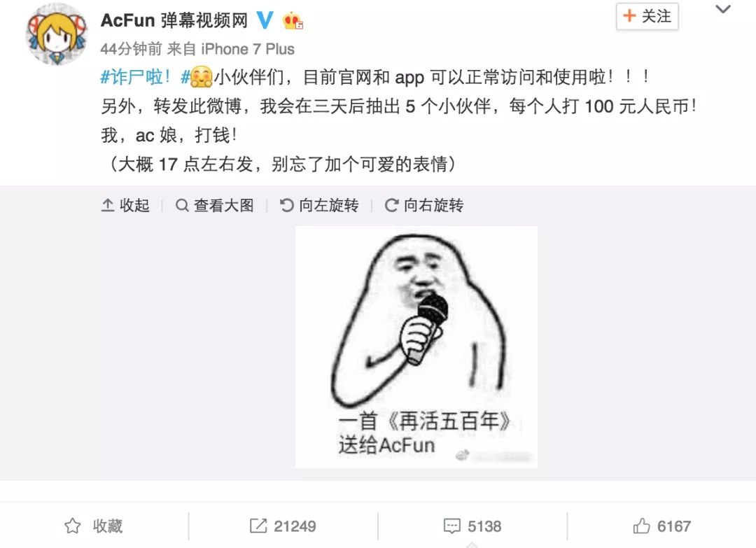
Task: Open the AcFun avatar profile picture
Action: click(57, 34)
